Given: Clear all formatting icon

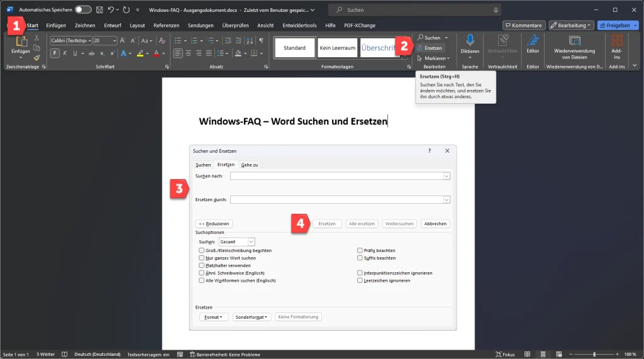Looking at the screenshot, I should pyautogui.click(x=162, y=40).
